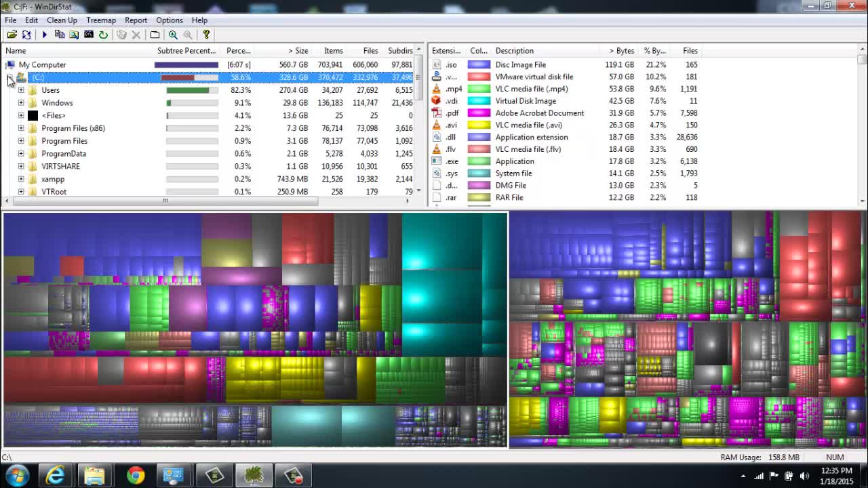Click the X delete permanently icon
Screen dimensions: 868x488
pos(136,35)
